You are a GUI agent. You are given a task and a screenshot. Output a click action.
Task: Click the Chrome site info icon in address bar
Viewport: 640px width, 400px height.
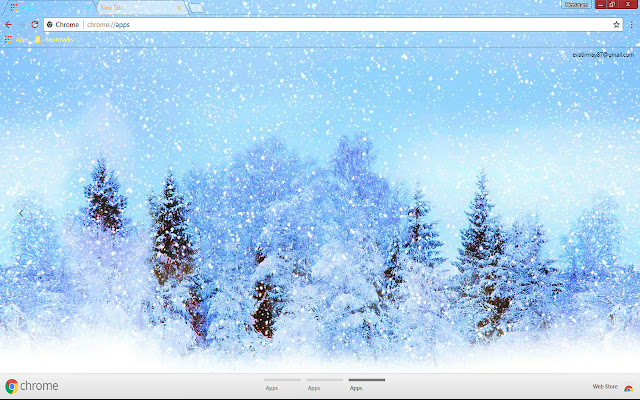[50, 24]
